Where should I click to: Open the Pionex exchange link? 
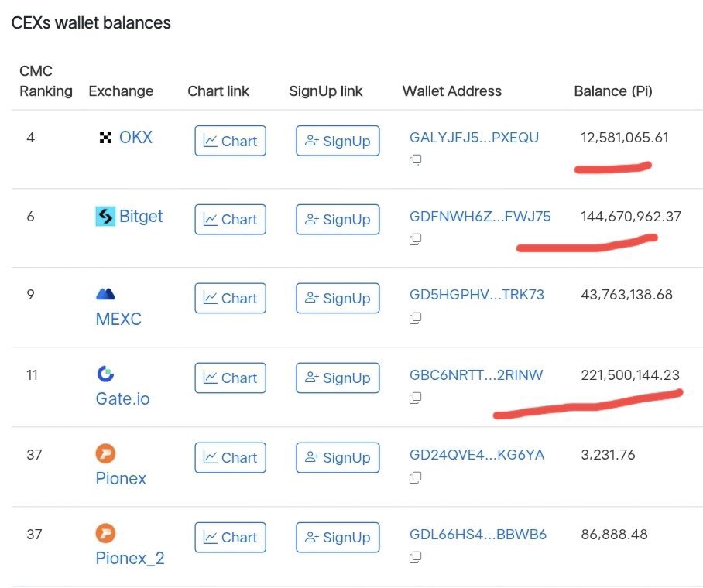121,479
